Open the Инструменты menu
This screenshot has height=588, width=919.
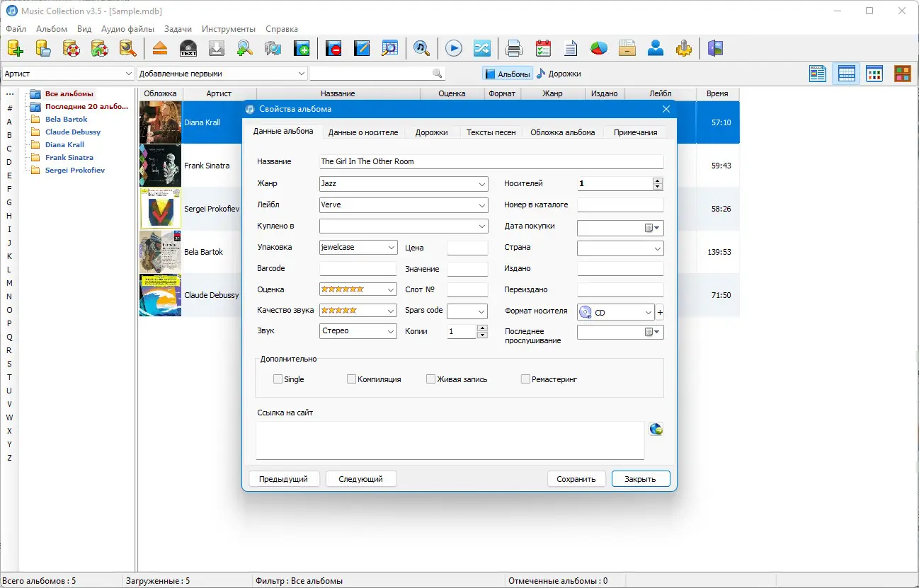[229, 29]
